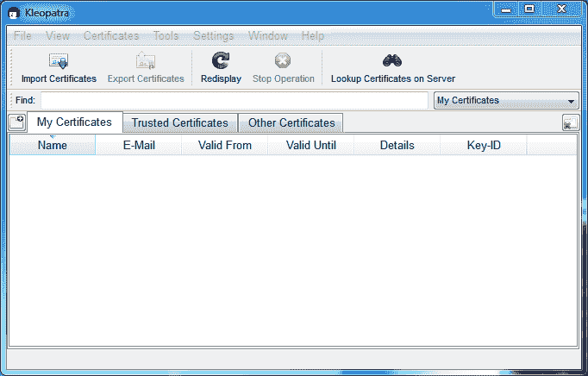
Task: Add a new tab with the plus icon
Action: (17, 122)
